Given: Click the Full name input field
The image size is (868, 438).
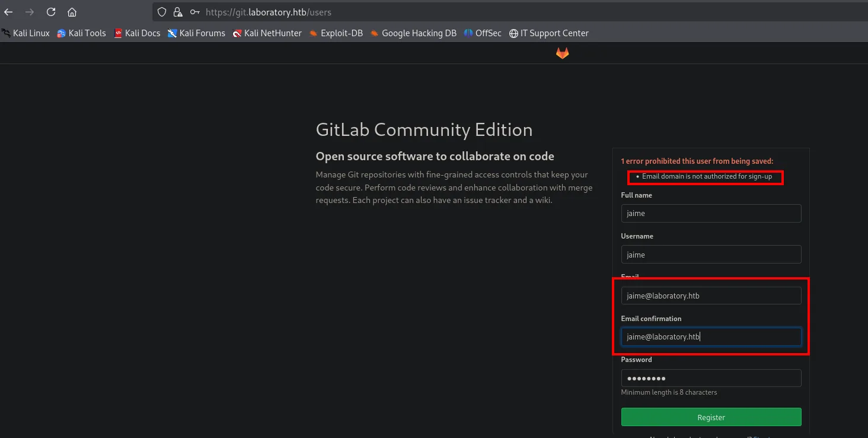Looking at the screenshot, I should (711, 214).
